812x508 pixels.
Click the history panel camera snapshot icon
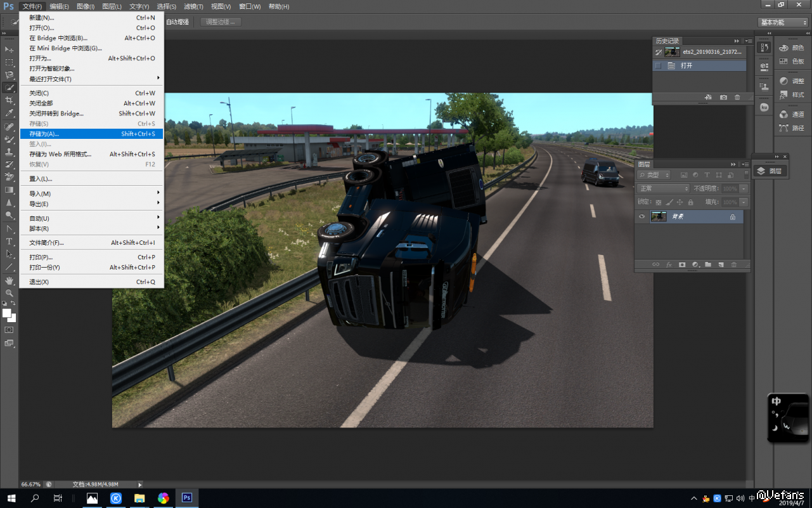pyautogui.click(x=723, y=98)
